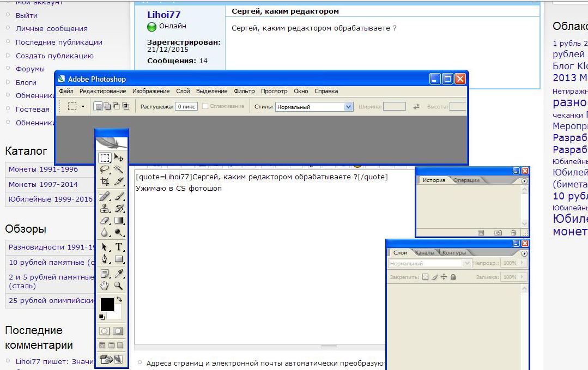Enable 'Add to selection' mode button
This screenshot has width=588, height=370.
click(107, 106)
